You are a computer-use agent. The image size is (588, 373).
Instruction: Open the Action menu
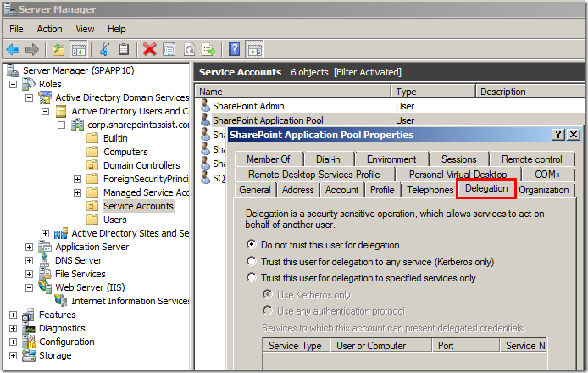[x=49, y=29]
